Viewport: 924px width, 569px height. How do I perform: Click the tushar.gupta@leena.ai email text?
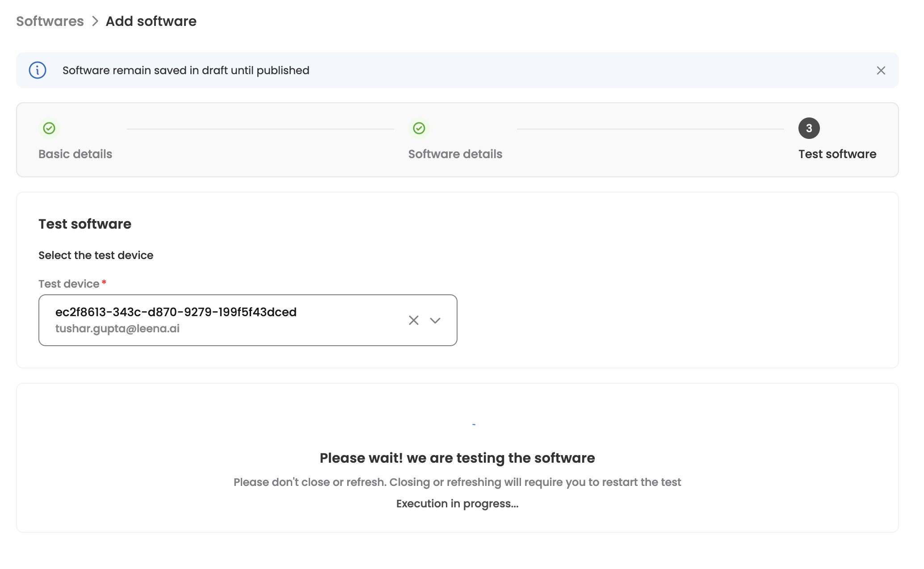[x=117, y=329]
